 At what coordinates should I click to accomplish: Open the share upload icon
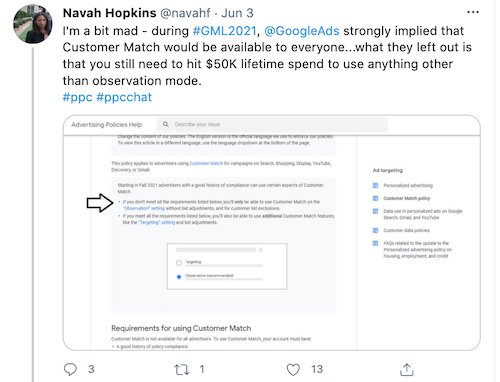coord(407,369)
